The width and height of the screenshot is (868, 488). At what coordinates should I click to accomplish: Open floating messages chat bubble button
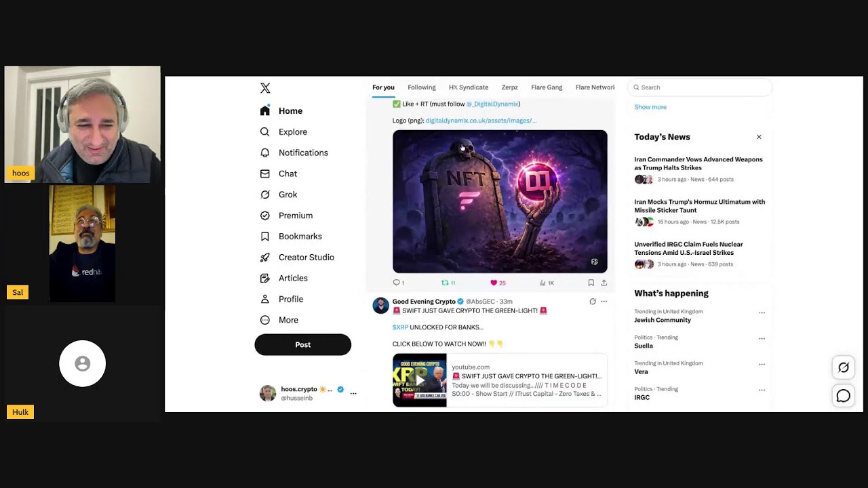point(844,396)
